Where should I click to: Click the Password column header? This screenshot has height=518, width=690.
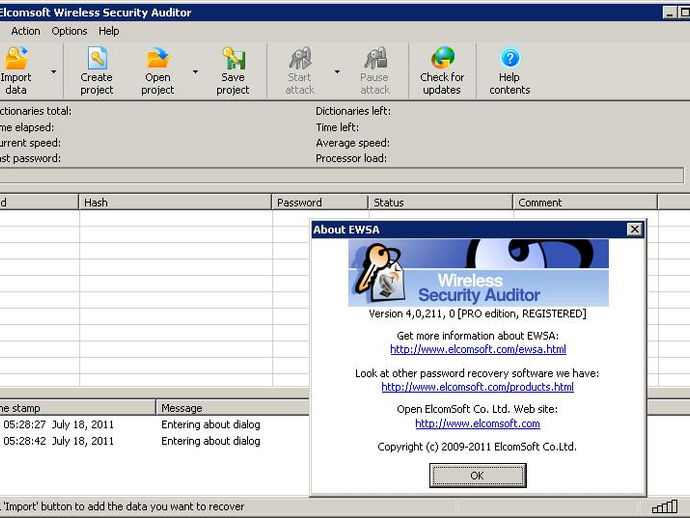[x=320, y=202]
